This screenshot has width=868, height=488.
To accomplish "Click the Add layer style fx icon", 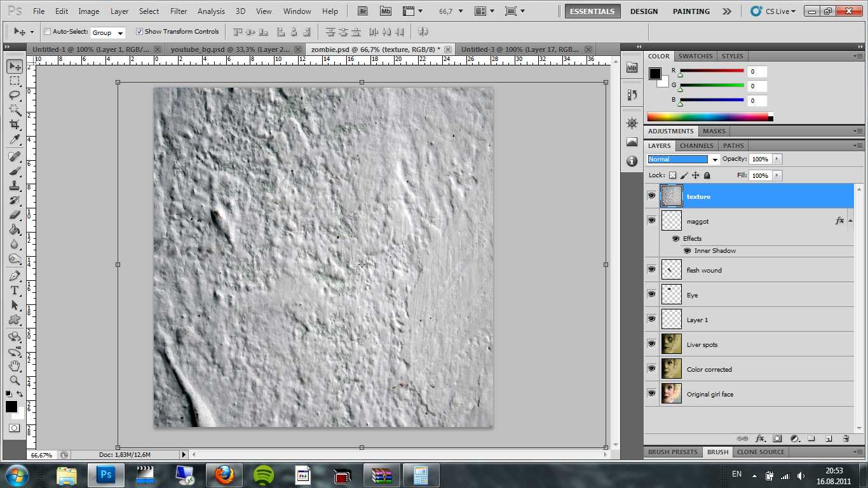I will (760, 438).
